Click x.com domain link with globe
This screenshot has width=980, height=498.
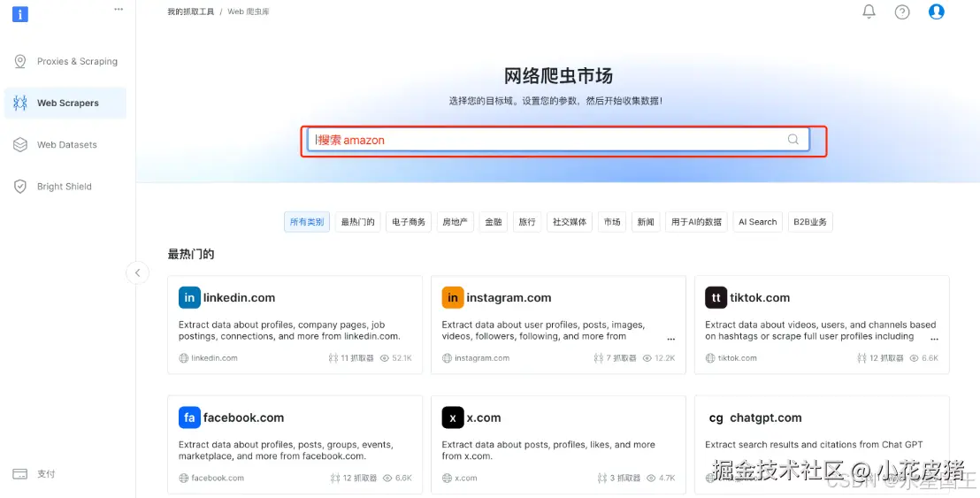pyautogui.click(x=459, y=478)
